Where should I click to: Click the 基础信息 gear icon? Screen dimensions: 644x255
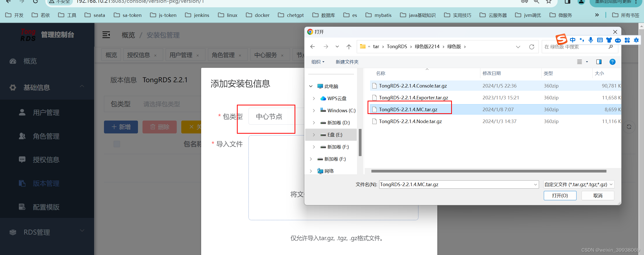pos(13,88)
